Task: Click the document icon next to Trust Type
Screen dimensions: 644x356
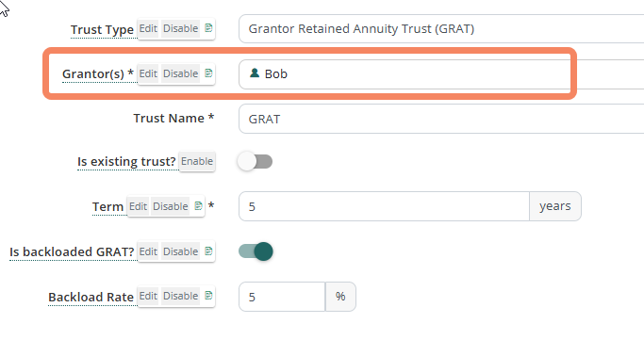Action: [x=208, y=28]
